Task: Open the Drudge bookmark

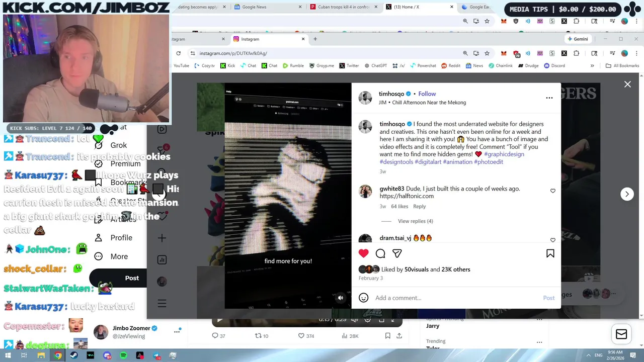Action: 527,65
